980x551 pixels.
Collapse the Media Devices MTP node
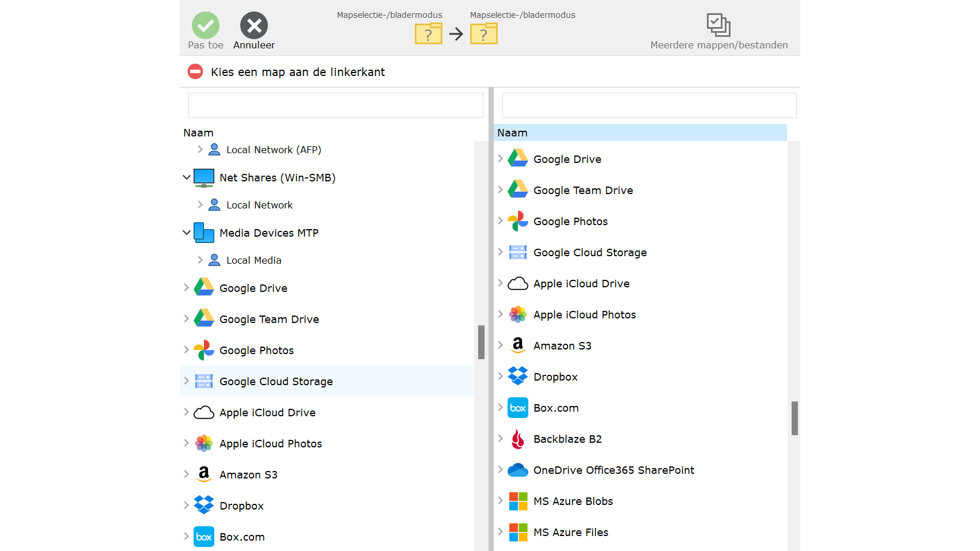[187, 233]
